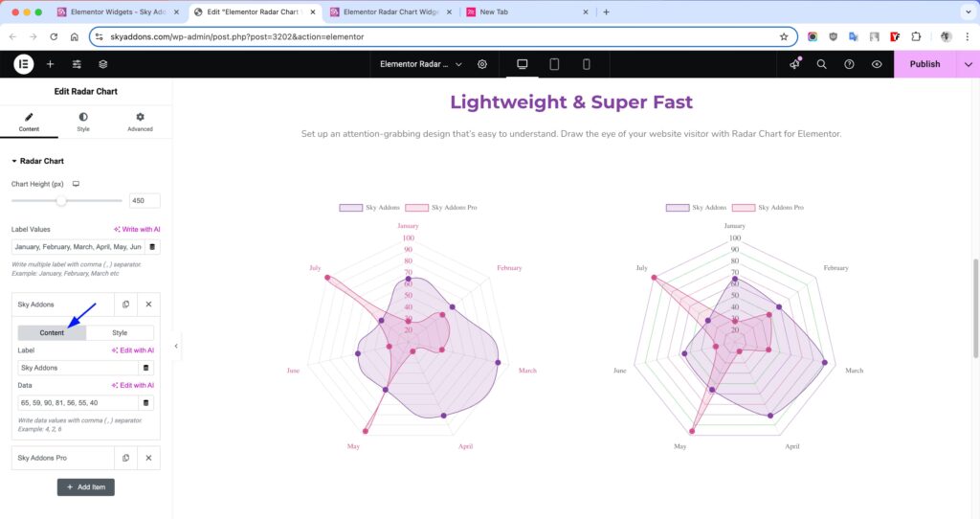Toggle Sky Addons legend in right chart
The width and height of the screenshot is (980, 519).
pyautogui.click(x=697, y=208)
